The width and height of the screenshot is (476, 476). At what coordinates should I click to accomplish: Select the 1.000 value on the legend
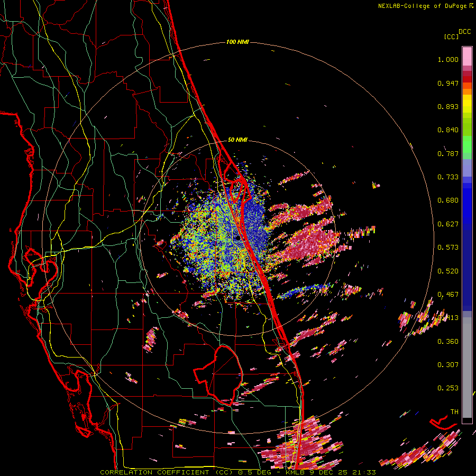(x=448, y=59)
